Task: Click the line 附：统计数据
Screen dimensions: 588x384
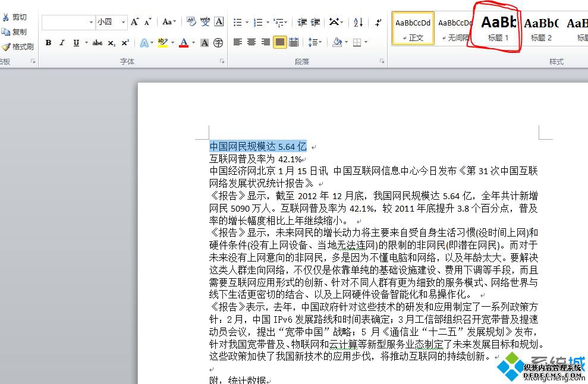Action: (237, 380)
